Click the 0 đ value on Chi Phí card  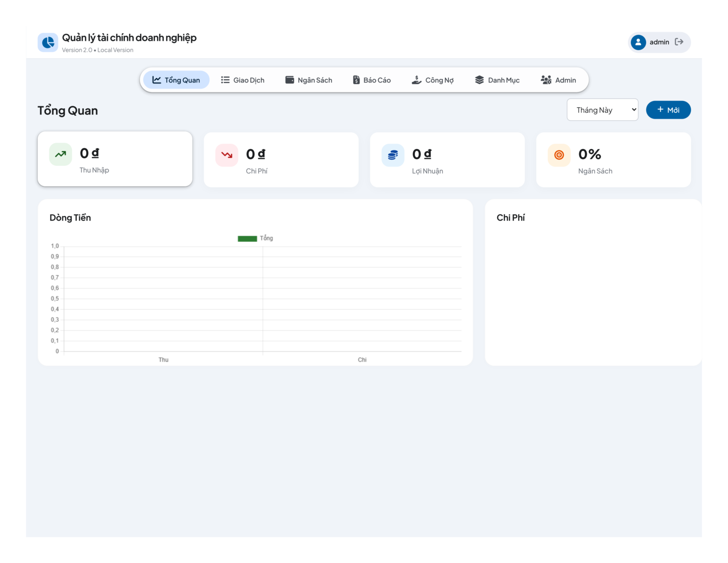(x=256, y=154)
